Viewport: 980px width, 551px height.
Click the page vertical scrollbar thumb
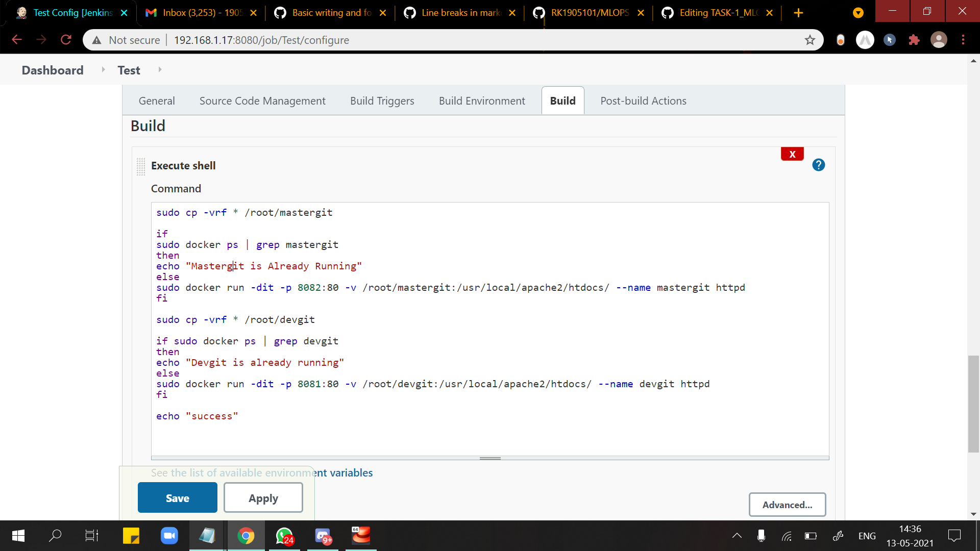click(x=973, y=404)
